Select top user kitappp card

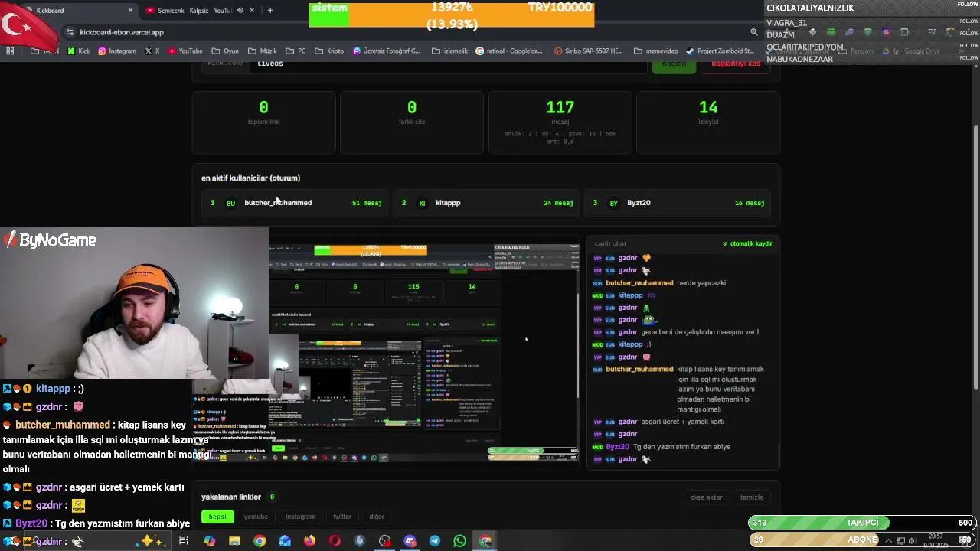point(485,203)
